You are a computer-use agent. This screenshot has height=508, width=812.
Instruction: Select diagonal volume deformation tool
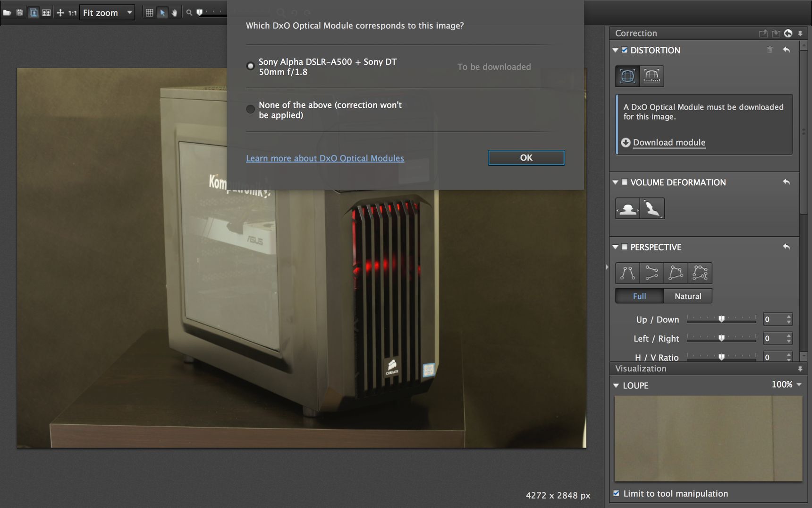pos(652,208)
